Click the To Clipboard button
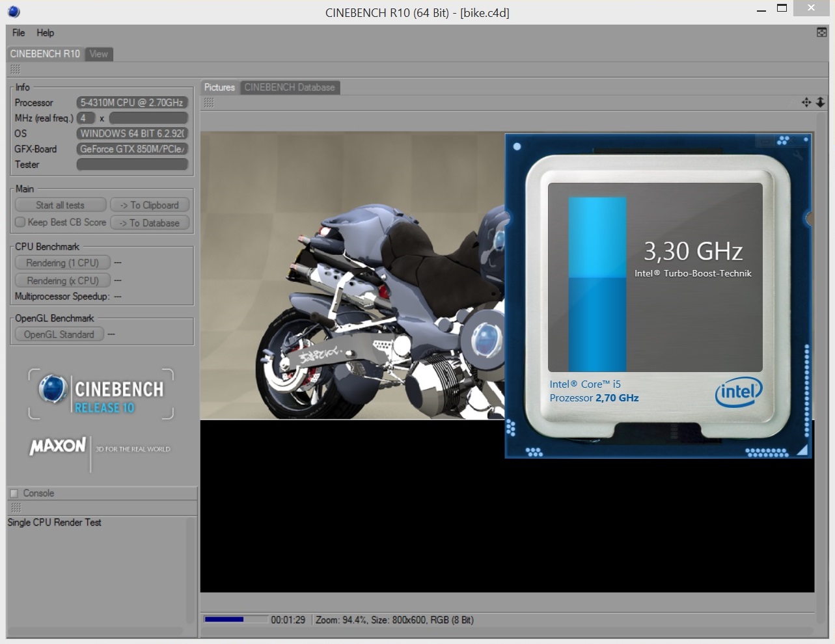Viewport: 835px width, 644px height. tap(150, 205)
